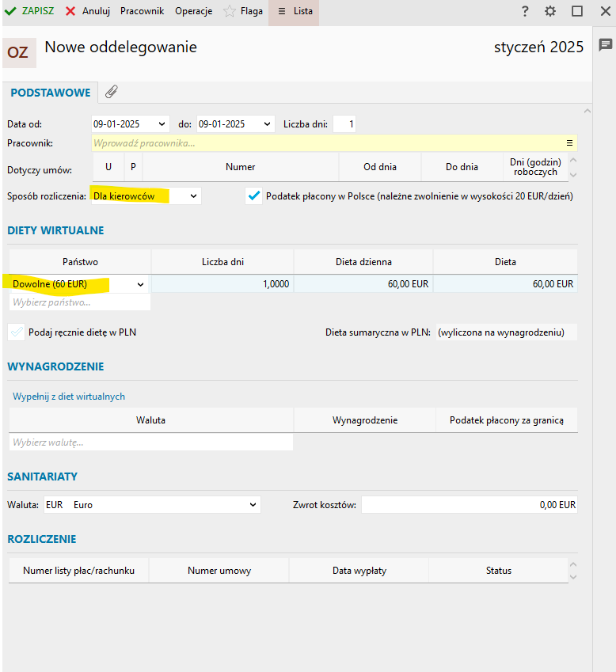The image size is (616, 672).
Task: Click the Flaga star icon
Action: 230,11
